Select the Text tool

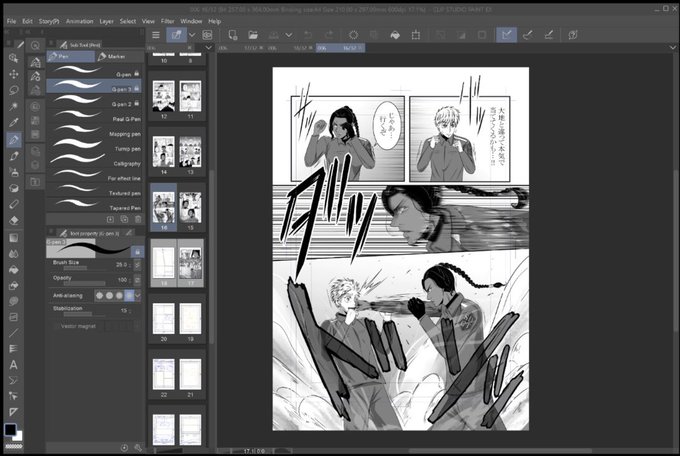click(x=13, y=364)
